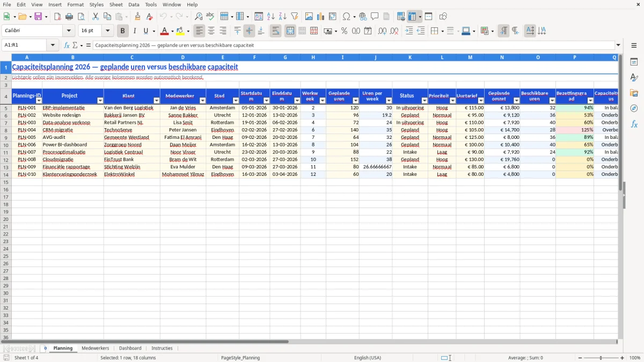Toggle Bold formatting

click(x=122, y=31)
